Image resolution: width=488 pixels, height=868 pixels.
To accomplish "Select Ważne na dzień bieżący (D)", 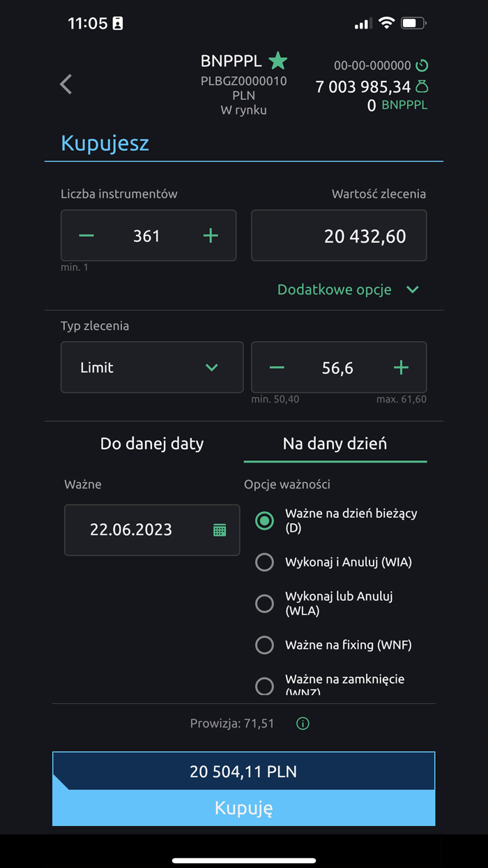I will click(264, 521).
